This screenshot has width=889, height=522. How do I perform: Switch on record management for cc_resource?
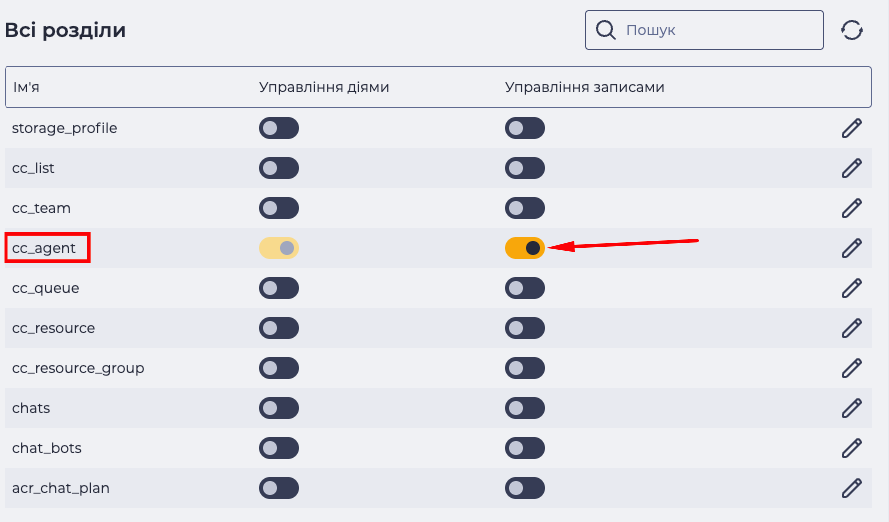[525, 328]
